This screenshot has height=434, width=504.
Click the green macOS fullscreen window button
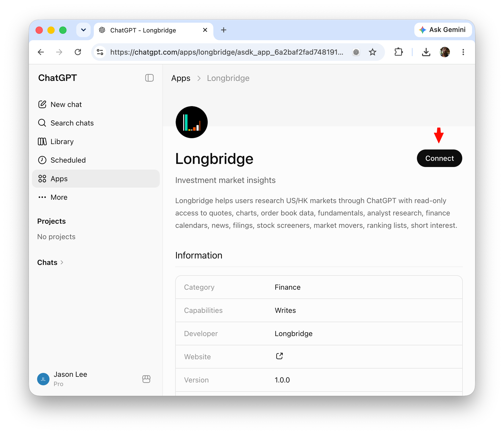pos(63,30)
